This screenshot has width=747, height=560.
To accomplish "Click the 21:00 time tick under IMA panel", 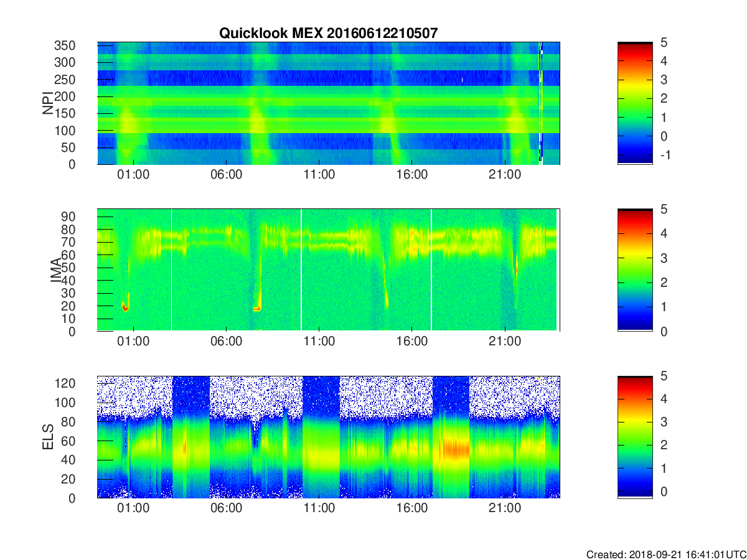I will (505, 342).
